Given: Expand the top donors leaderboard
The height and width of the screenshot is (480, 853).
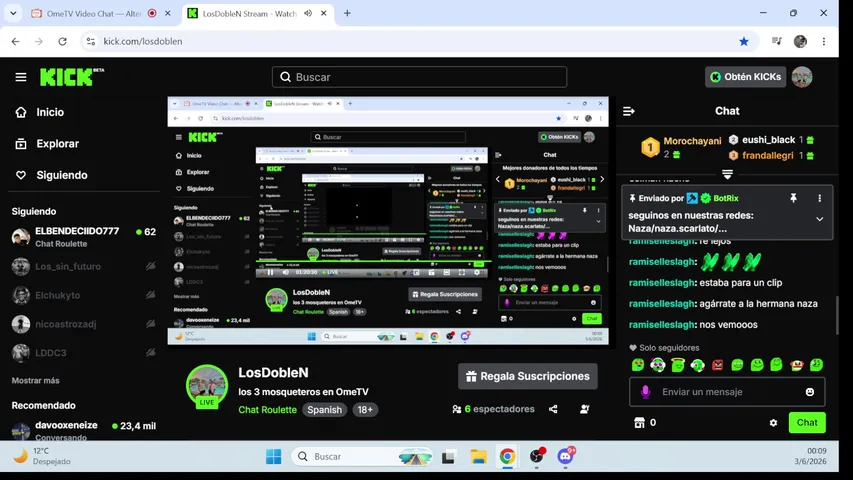Looking at the screenshot, I should click(x=727, y=174).
